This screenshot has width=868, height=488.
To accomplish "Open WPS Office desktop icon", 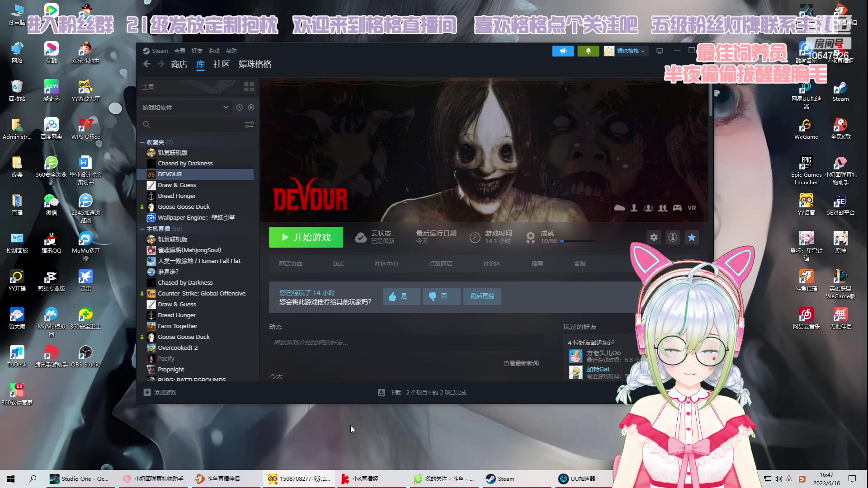I will (85, 129).
